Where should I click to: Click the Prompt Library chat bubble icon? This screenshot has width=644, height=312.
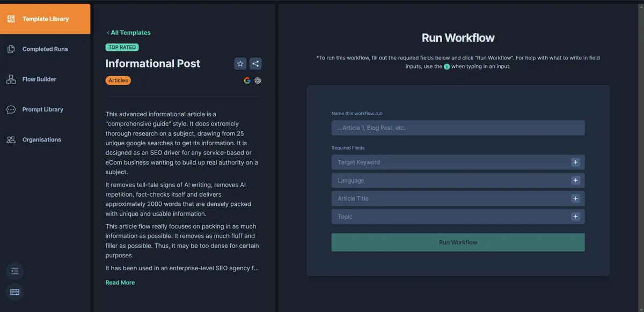[x=11, y=109]
